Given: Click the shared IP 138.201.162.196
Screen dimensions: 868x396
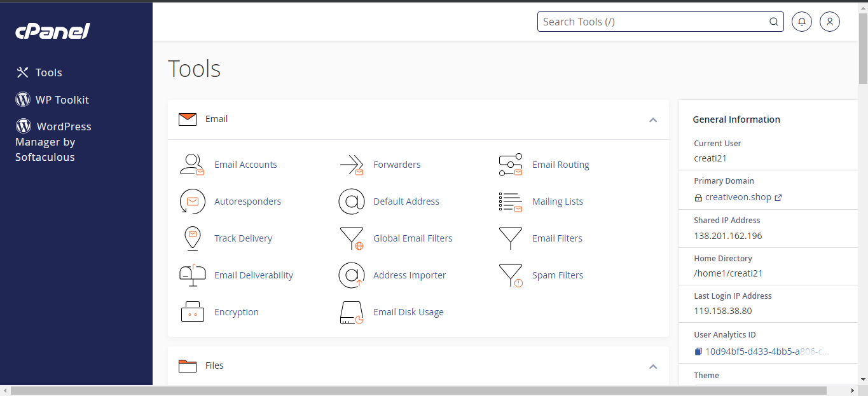Looking at the screenshot, I should (x=728, y=236).
